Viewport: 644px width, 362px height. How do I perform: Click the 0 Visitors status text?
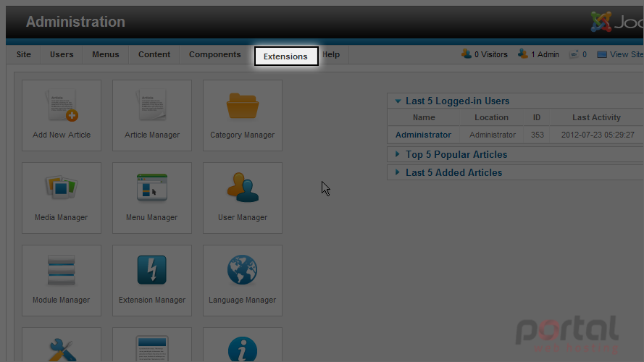(x=491, y=54)
